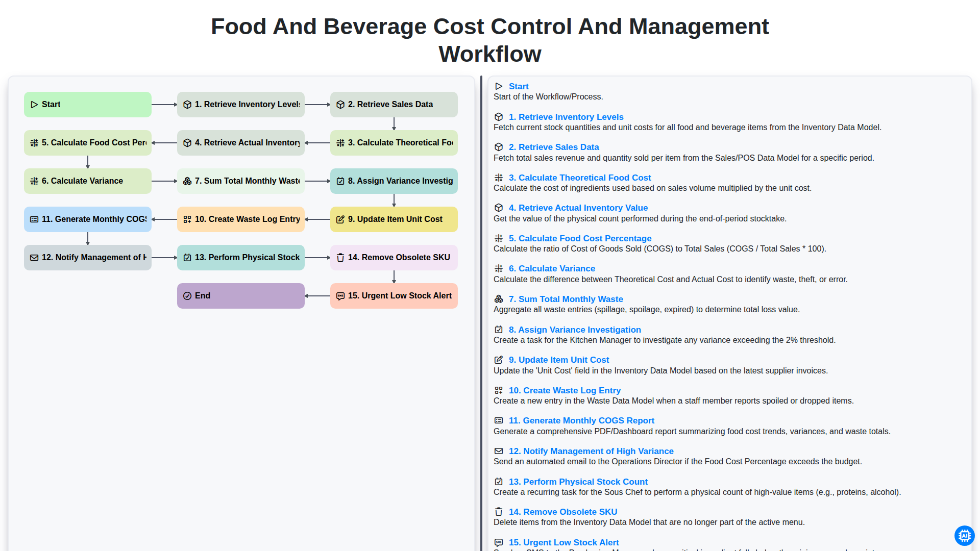The height and width of the screenshot is (551, 980).
Task: Select the 10. Create Waste Log Entry node
Action: (x=241, y=219)
